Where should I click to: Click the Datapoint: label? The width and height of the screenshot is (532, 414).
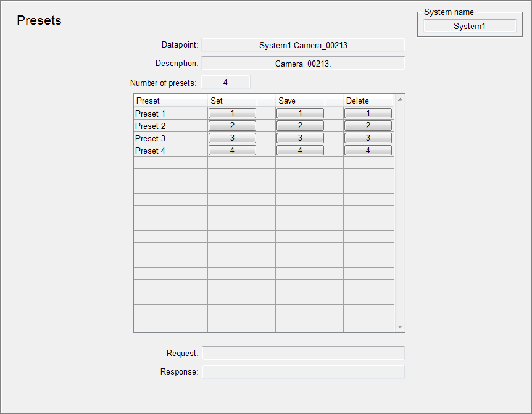pyautogui.click(x=180, y=45)
